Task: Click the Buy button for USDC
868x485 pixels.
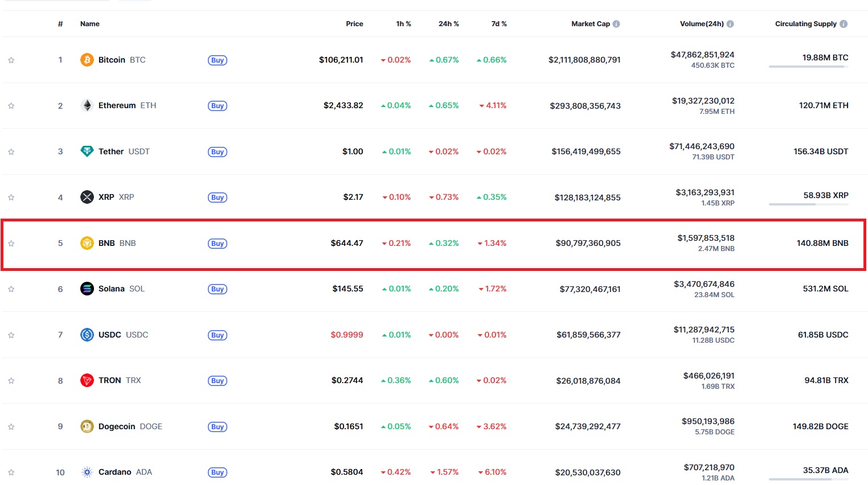Action: click(218, 335)
